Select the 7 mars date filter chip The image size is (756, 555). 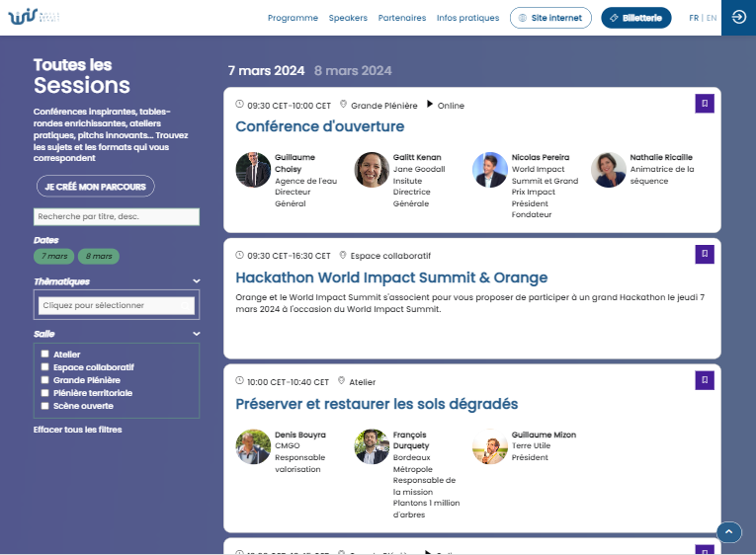coord(53,257)
